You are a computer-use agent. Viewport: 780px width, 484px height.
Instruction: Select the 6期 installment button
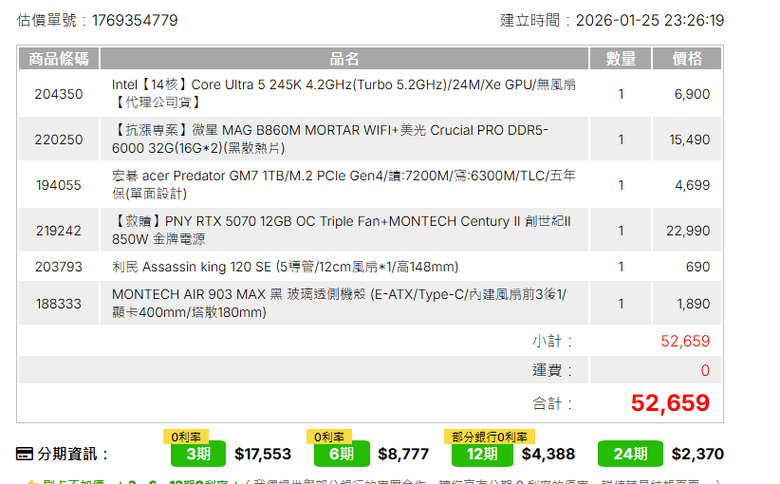coord(342,454)
